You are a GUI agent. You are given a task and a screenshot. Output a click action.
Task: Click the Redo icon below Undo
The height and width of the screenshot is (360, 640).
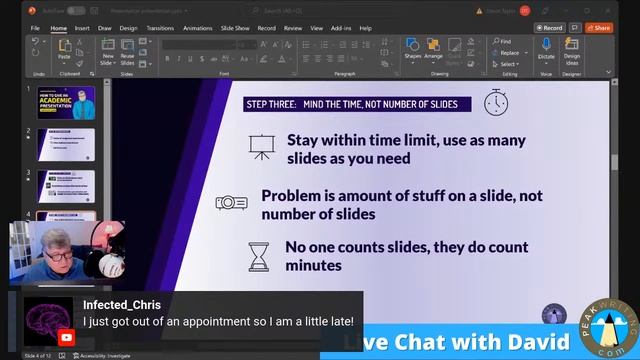35,53
